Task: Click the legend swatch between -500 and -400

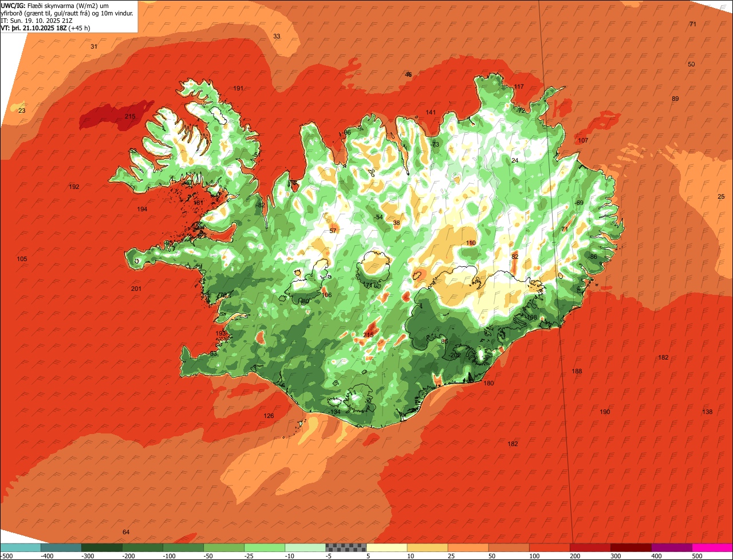Action: pos(20,547)
